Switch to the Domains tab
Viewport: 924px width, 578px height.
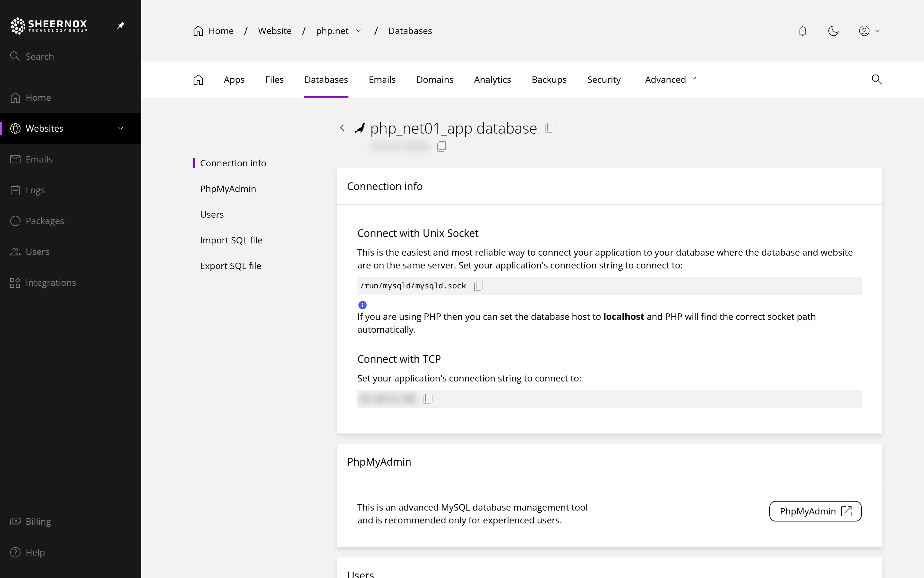pos(435,80)
